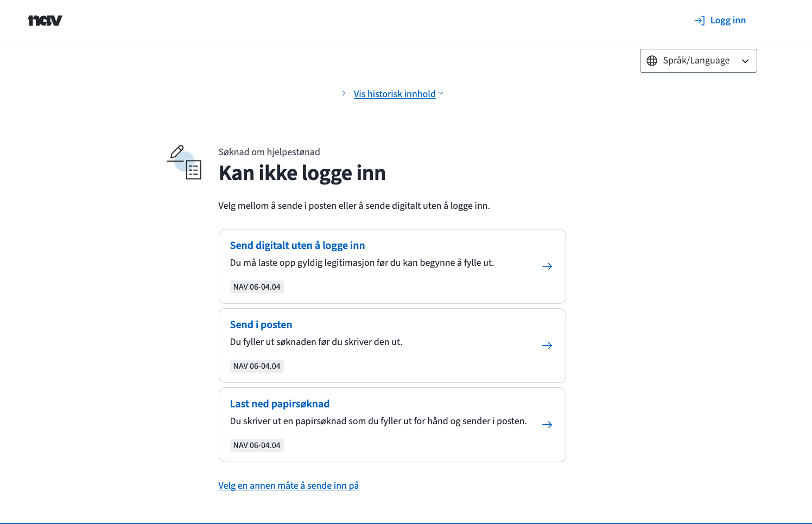812x524 pixels.
Task: Click the chevron before Vis historisk innhold
Action: 344,93
